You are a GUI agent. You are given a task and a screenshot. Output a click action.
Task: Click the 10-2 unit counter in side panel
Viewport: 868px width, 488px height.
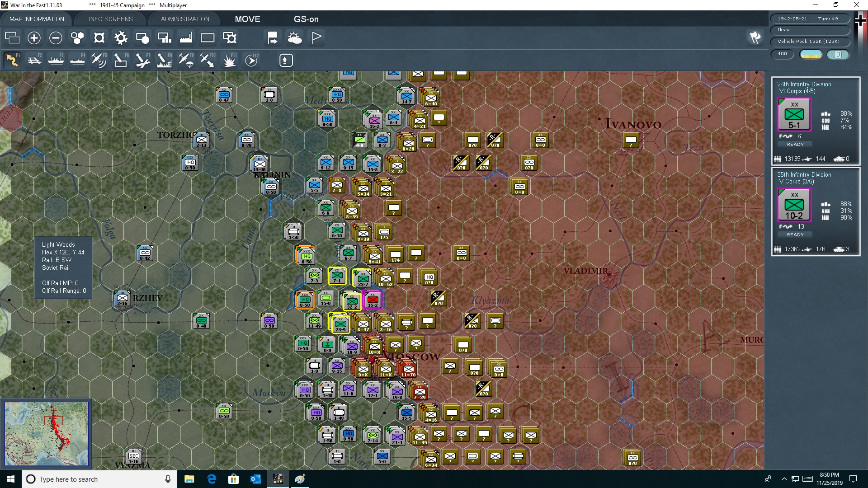click(x=794, y=205)
